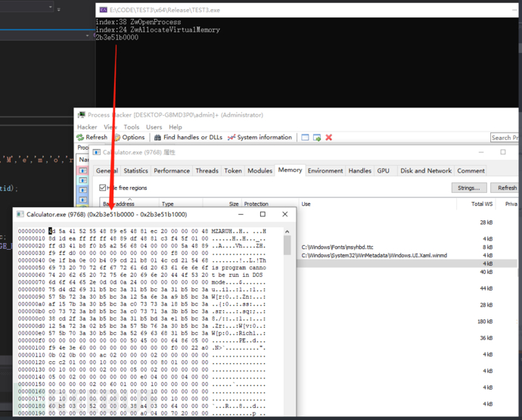Screen dimensions: 522x420
Task: Click the highlighted first byte 4d in hex view
Action: point(52,231)
